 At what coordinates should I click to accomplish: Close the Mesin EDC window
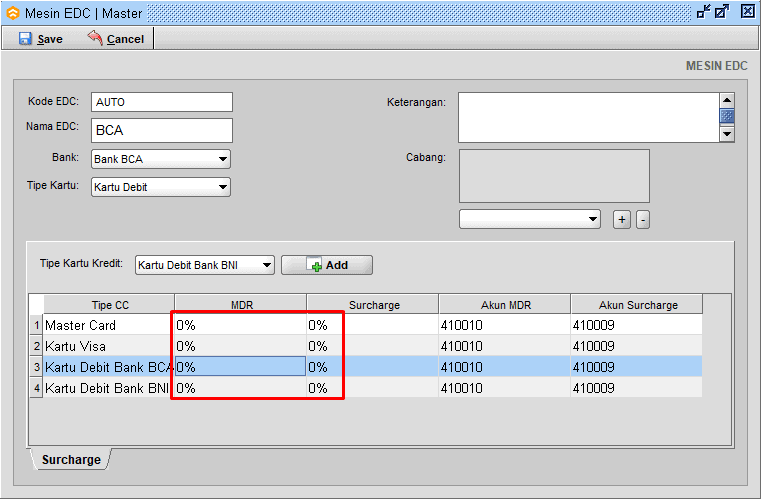[x=748, y=11]
